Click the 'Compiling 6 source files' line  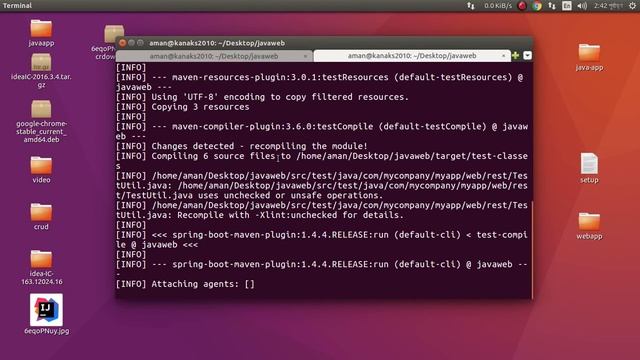(322, 161)
